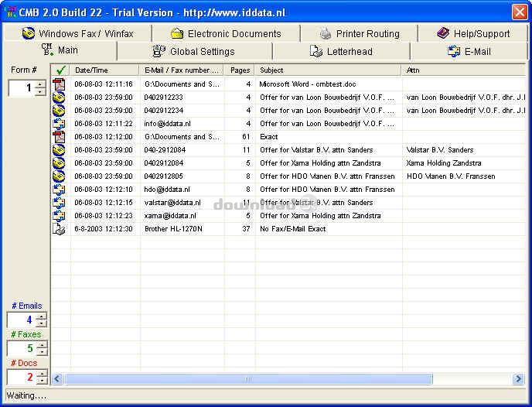Select '6-8-2003 12:12:30' date cell
532x407 pixels.
(104, 229)
